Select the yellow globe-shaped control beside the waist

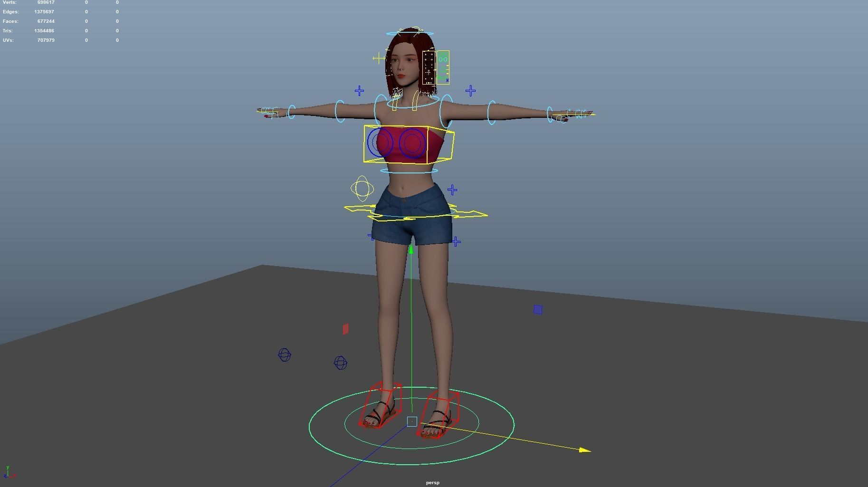(x=362, y=189)
